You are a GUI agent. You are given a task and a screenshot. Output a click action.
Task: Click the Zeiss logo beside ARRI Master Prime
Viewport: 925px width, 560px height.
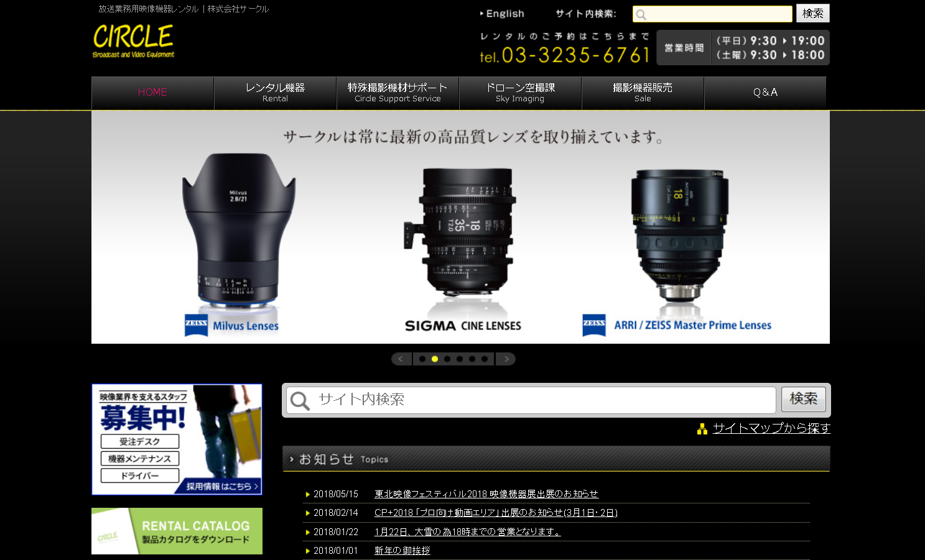click(x=594, y=325)
